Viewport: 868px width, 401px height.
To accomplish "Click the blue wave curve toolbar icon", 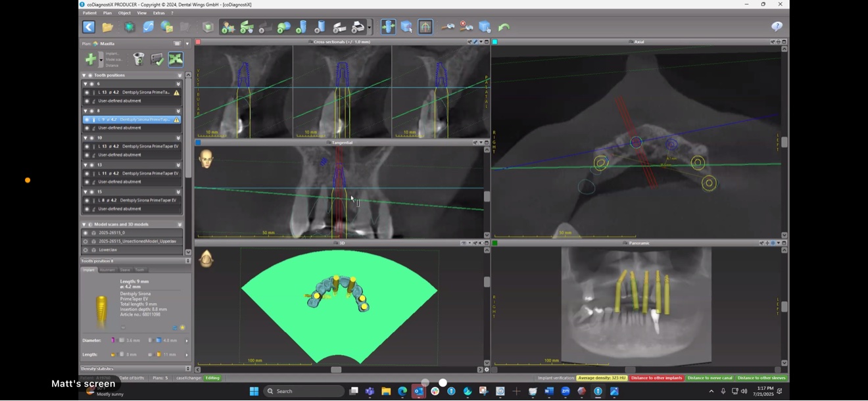I will click(x=149, y=27).
